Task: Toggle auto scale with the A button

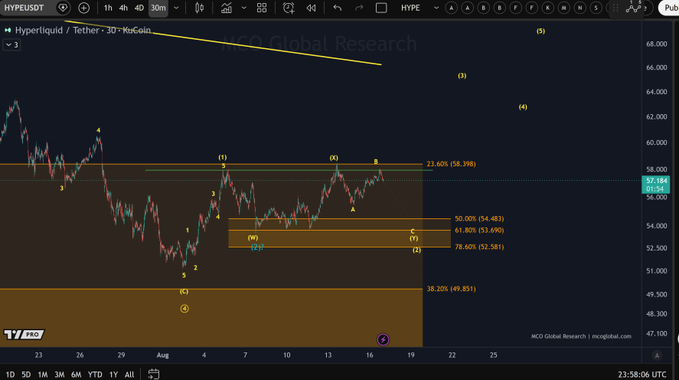Action: (x=657, y=355)
